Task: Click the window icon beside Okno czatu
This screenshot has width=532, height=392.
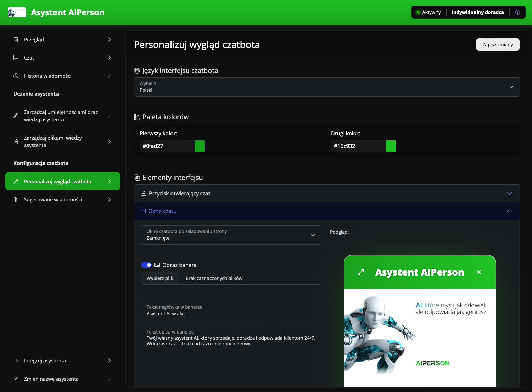Action: 143,211
